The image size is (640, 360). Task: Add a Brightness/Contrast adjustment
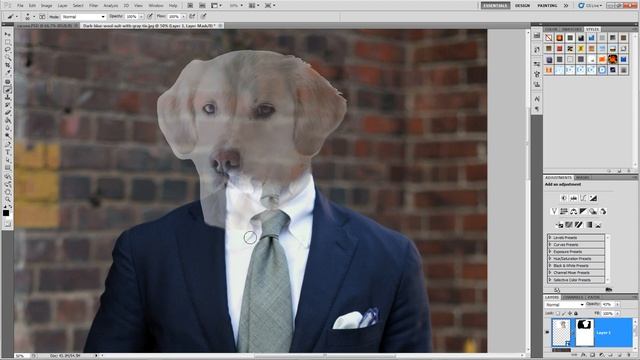point(564,198)
